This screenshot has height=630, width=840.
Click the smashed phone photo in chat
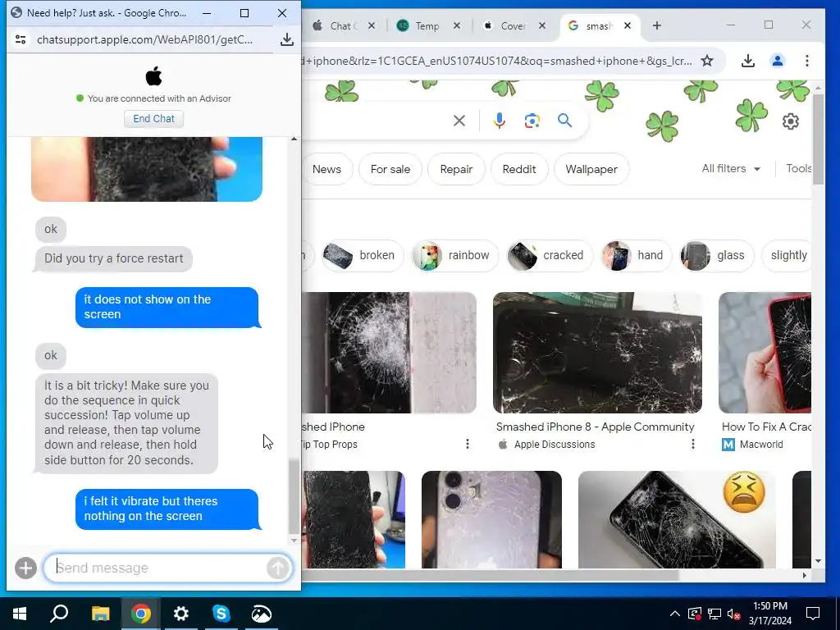(x=147, y=169)
